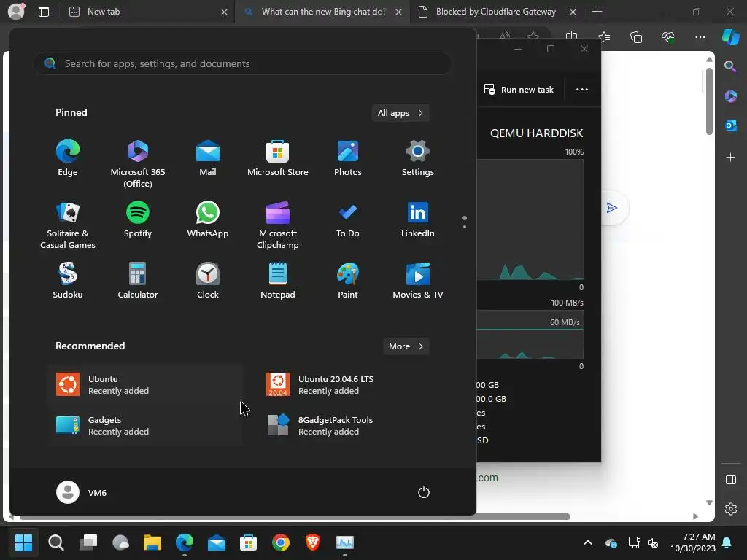Open Edge profile avatar
The image size is (747, 560).
point(16,11)
